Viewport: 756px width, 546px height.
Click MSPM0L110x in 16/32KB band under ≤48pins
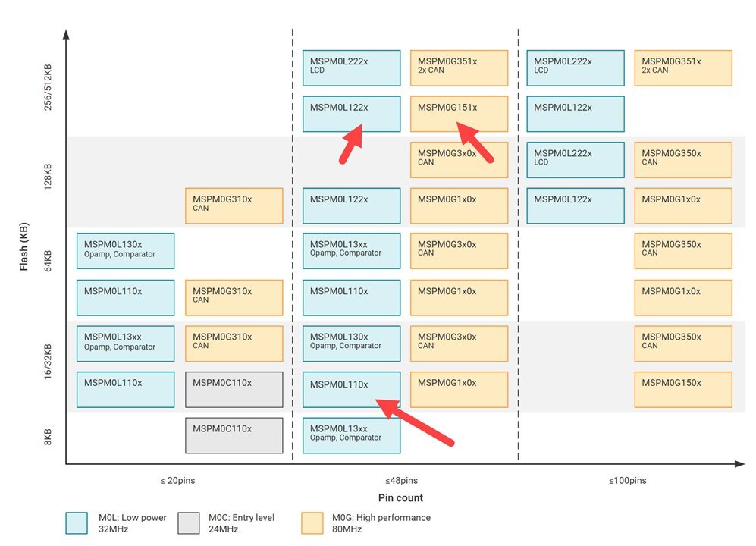pyautogui.click(x=352, y=389)
